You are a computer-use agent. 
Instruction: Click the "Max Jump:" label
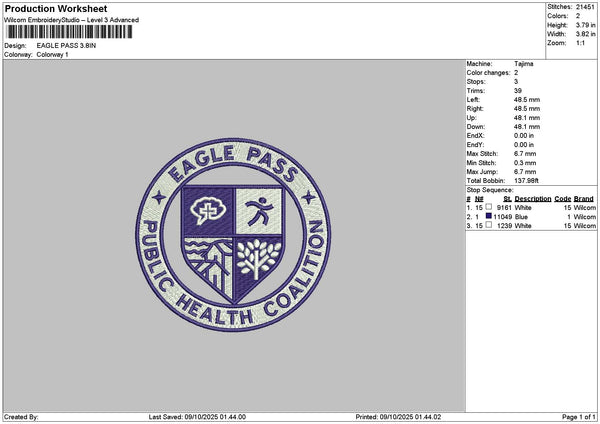482,172
